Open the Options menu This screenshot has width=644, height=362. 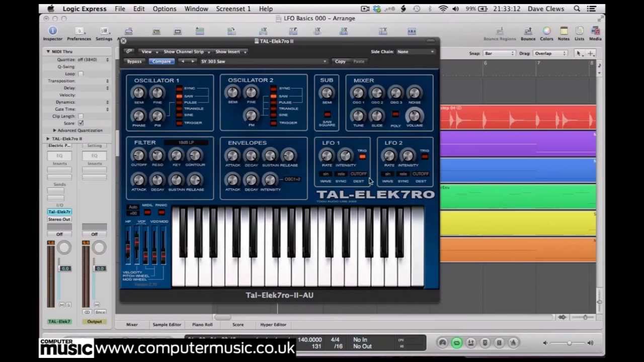(165, 9)
